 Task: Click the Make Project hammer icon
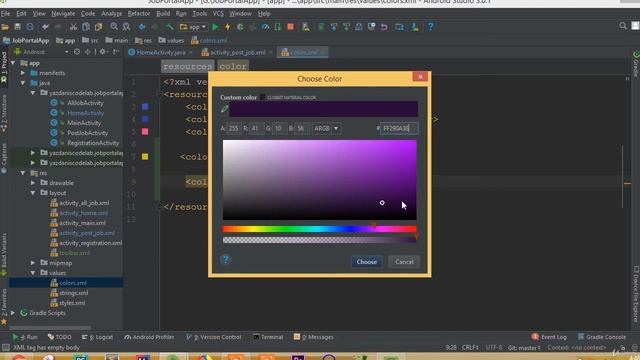point(169,27)
